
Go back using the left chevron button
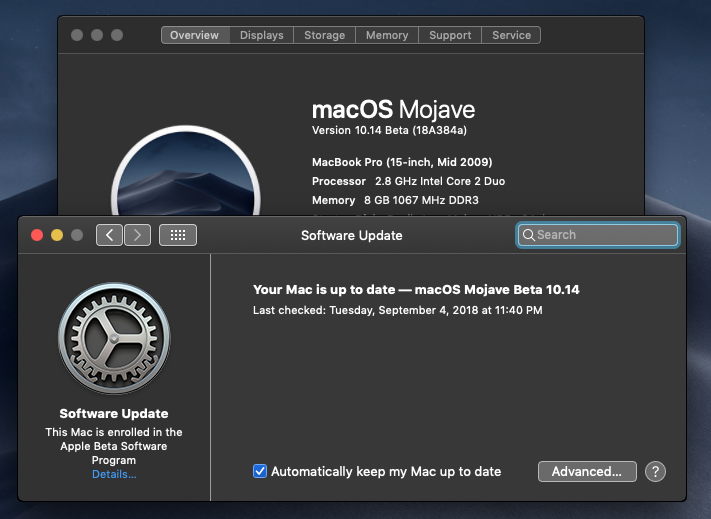[109, 235]
